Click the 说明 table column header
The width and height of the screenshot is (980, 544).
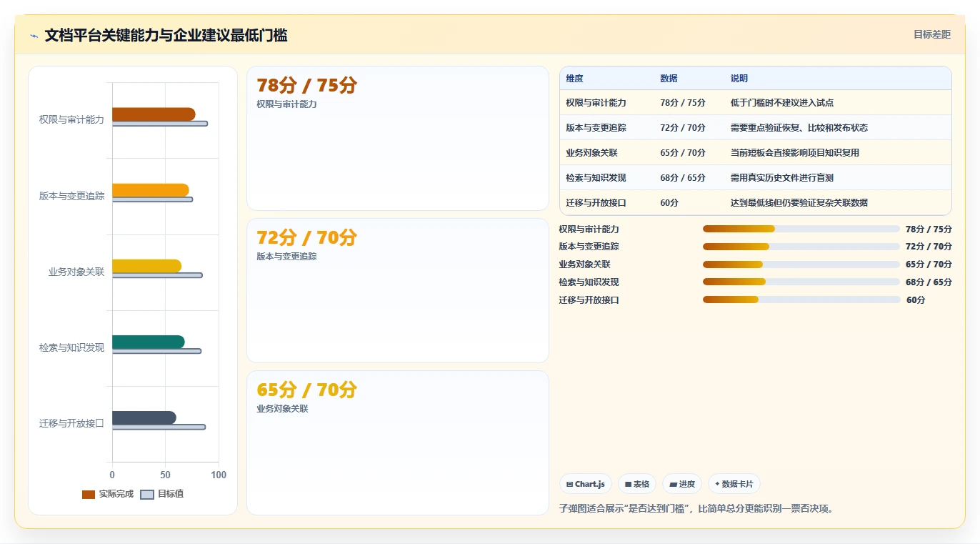tap(739, 79)
